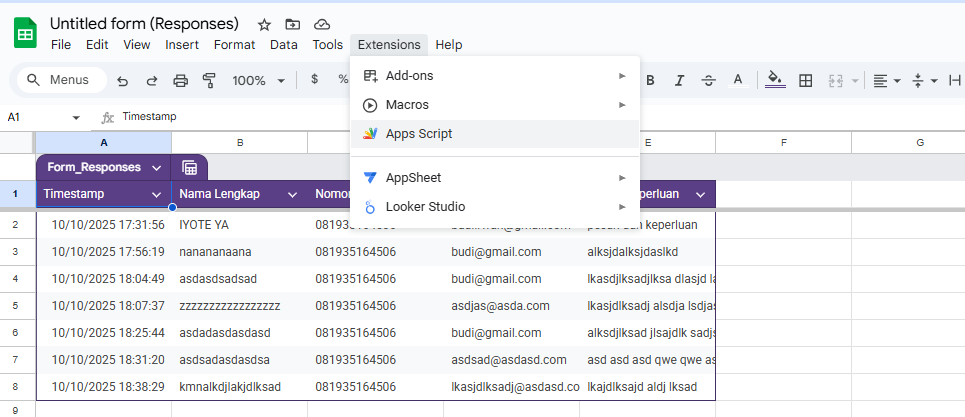Click the Add-ons menu icon
The width and height of the screenshot is (965, 417).
pyautogui.click(x=370, y=76)
